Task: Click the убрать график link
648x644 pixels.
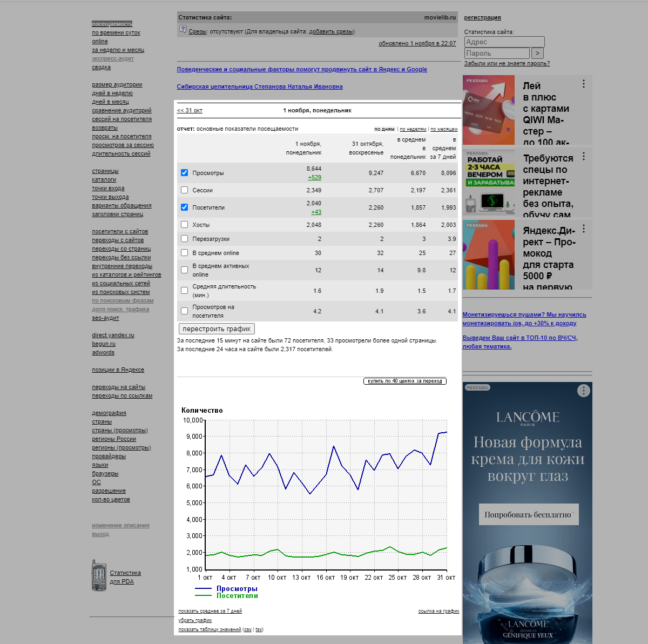Action: click(195, 620)
